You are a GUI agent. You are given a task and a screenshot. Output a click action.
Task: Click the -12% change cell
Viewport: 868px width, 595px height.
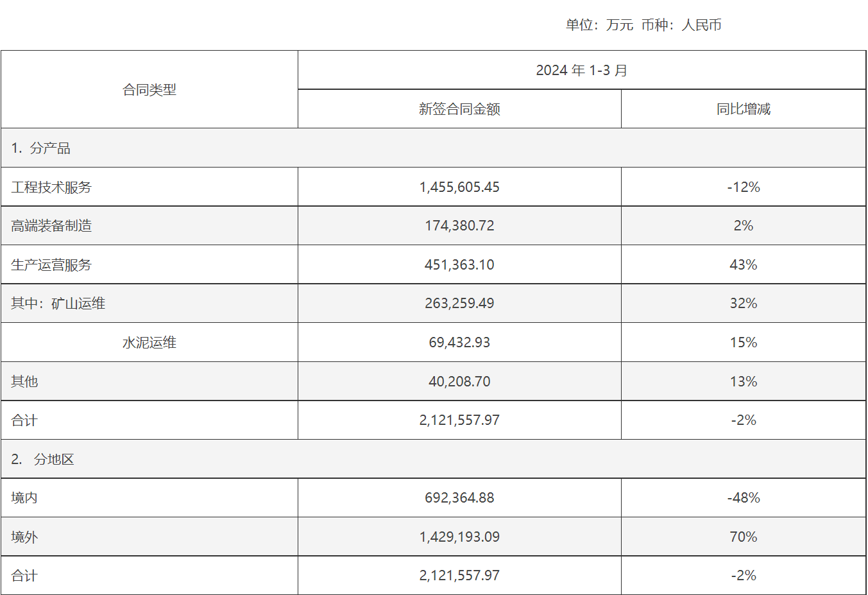[743, 187]
